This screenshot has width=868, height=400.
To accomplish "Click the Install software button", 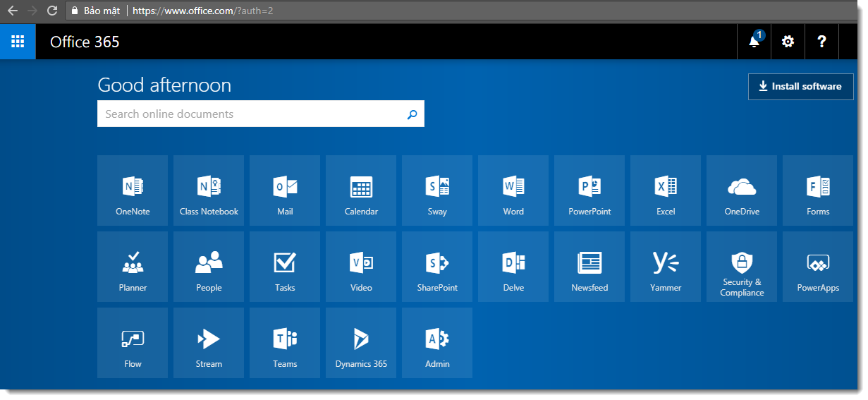I will [800, 87].
